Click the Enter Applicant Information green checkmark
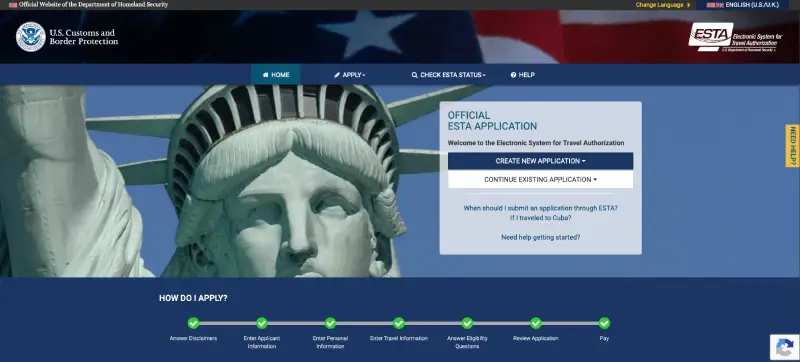The width and height of the screenshot is (800, 362). click(x=262, y=323)
